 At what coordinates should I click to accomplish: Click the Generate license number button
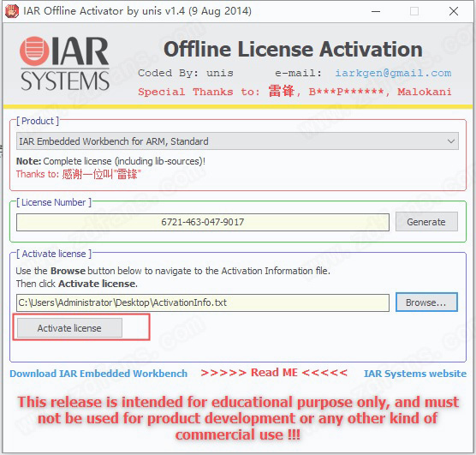pos(426,222)
